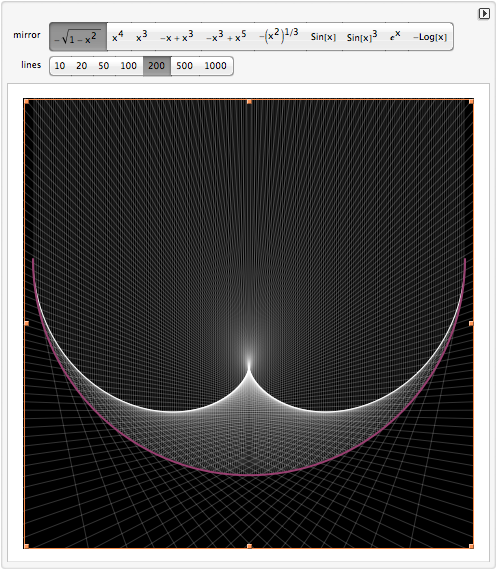Switch mirror to Sin[x]
The width and height of the screenshot is (497, 569).
click(x=323, y=37)
